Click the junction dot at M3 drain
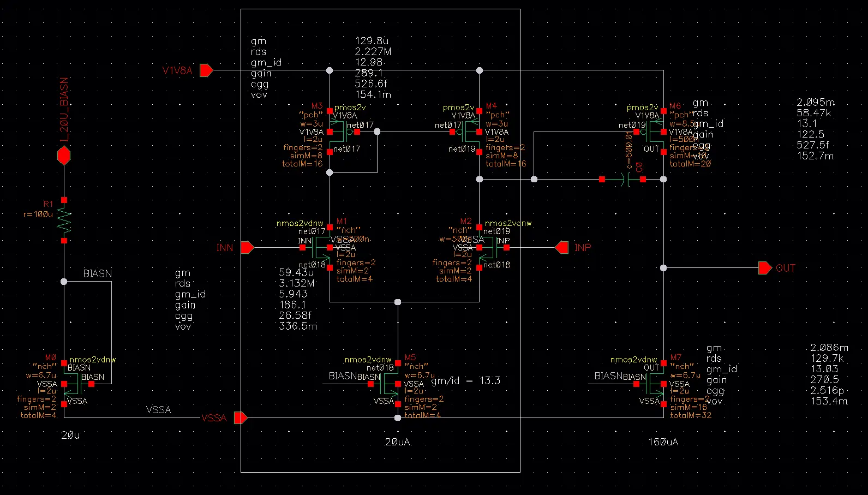The height and width of the screenshot is (495, 868). 330,172
